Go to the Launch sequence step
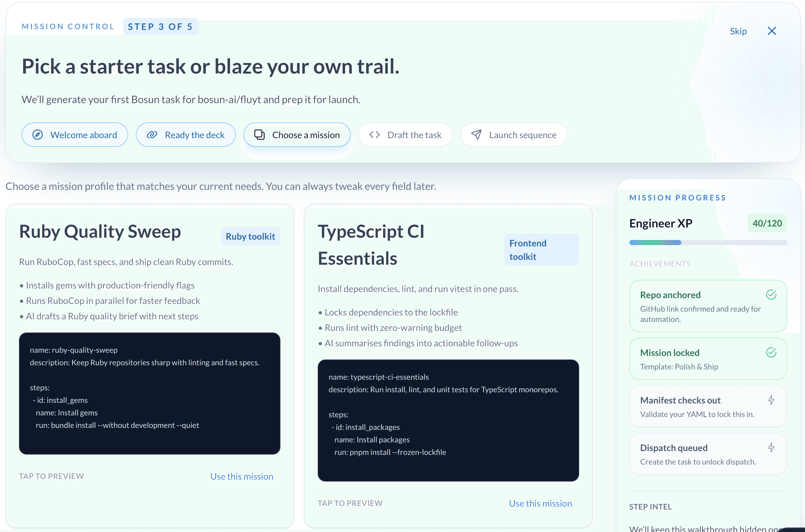805x532 pixels. pos(514,135)
